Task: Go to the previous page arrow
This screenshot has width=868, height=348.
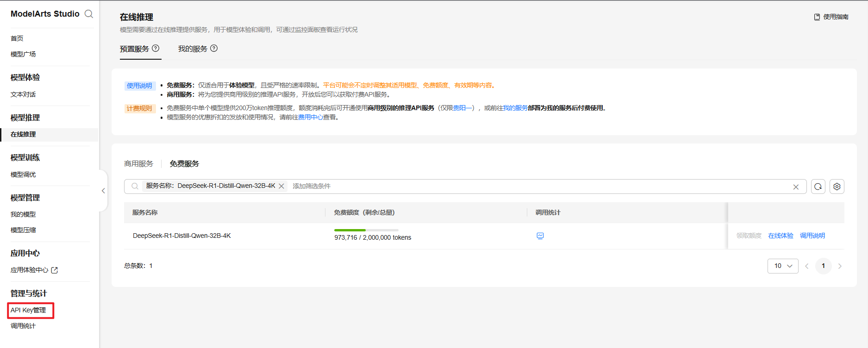Action: click(x=807, y=266)
